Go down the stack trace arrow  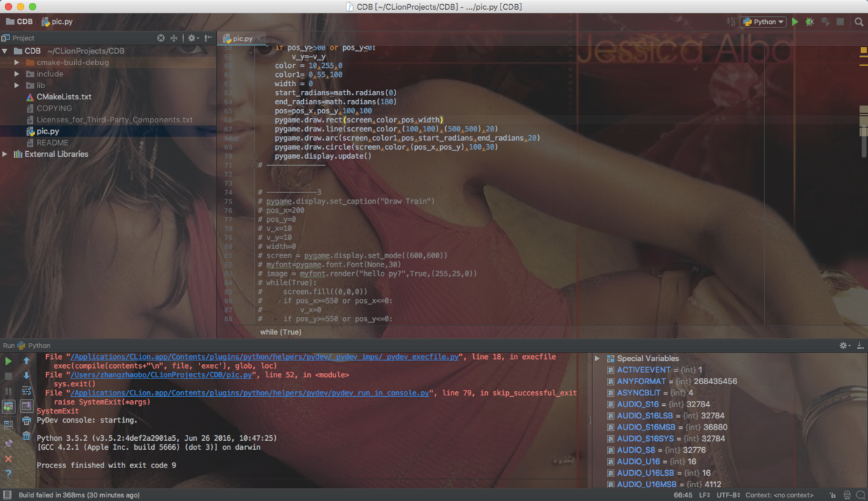[27, 376]
